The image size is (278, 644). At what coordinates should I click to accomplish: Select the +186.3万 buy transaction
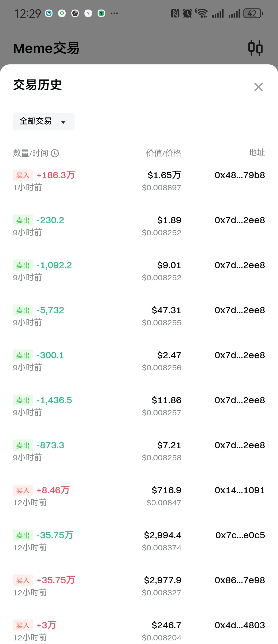click(139, 181)
